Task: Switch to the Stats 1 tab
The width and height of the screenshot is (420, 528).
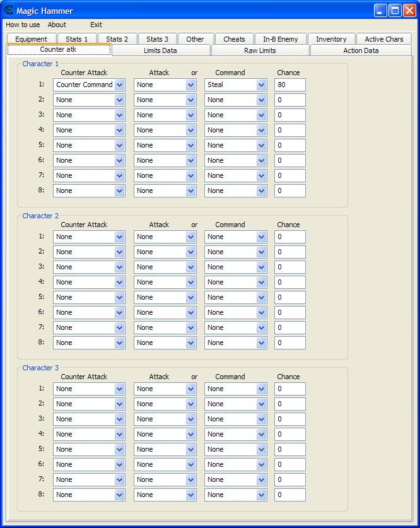Action: 77,38
